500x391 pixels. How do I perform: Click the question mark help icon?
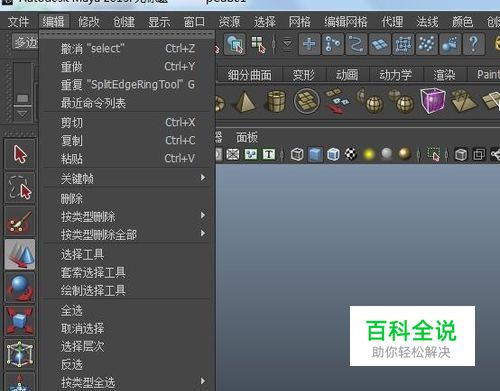pos(473,44)
